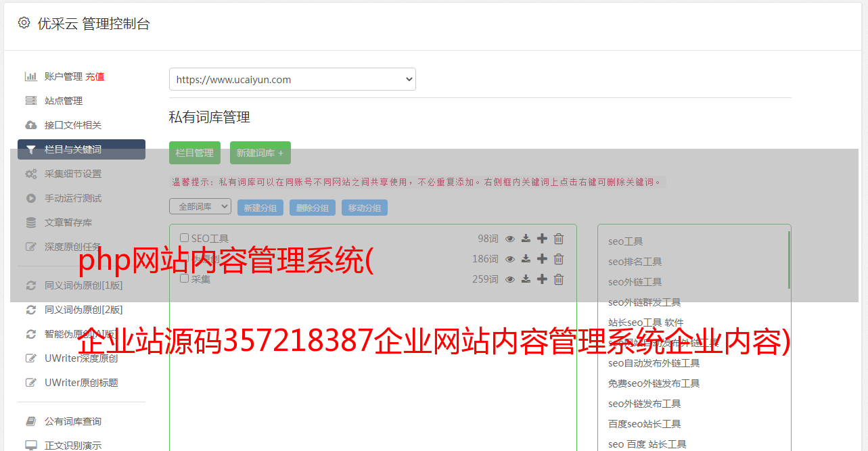The height and width of the screenshot is (451, 868).
Task: Click the 259词 count in the 采集 row
Action: [x=485, y=279]
